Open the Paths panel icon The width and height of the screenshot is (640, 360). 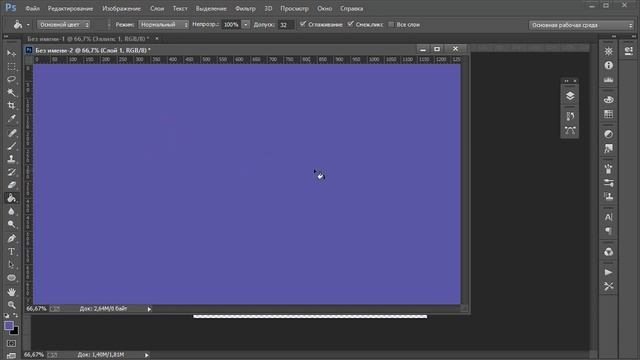click(x=570, y=131)
